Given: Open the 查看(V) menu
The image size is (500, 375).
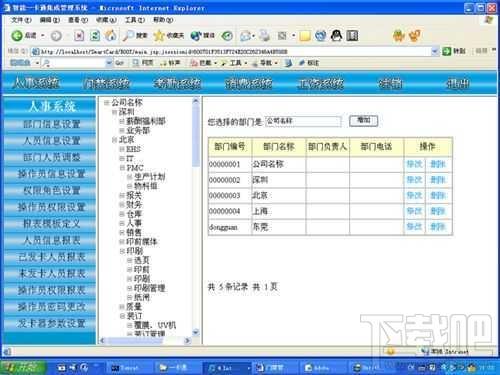Looking at the screenshot, I should tap(78, 20).
